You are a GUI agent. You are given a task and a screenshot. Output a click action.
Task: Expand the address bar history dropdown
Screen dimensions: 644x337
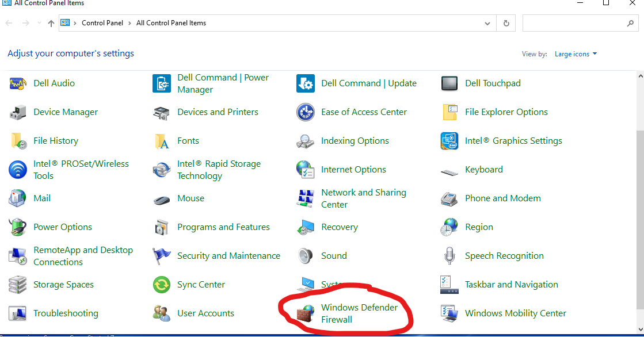487,24
